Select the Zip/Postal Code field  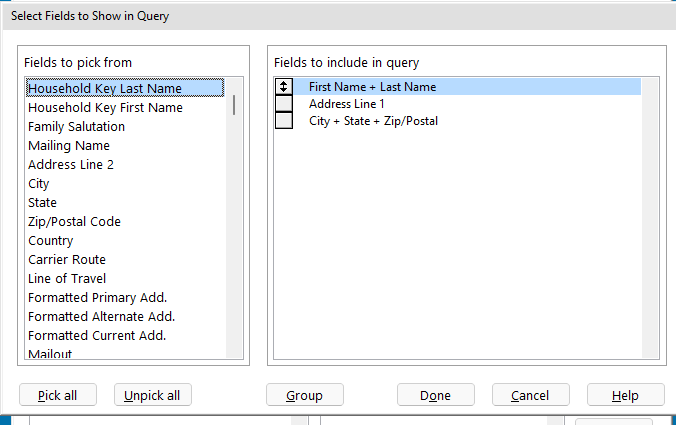[x=75, y=221]
